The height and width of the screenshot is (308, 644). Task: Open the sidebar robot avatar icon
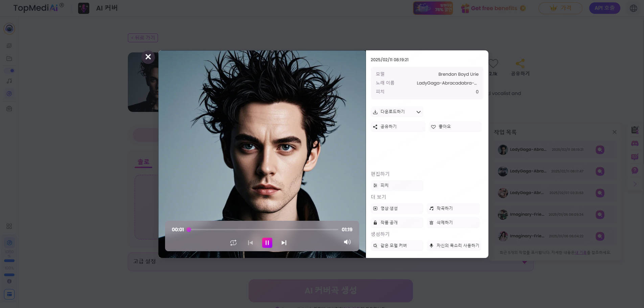coord(9,29)
